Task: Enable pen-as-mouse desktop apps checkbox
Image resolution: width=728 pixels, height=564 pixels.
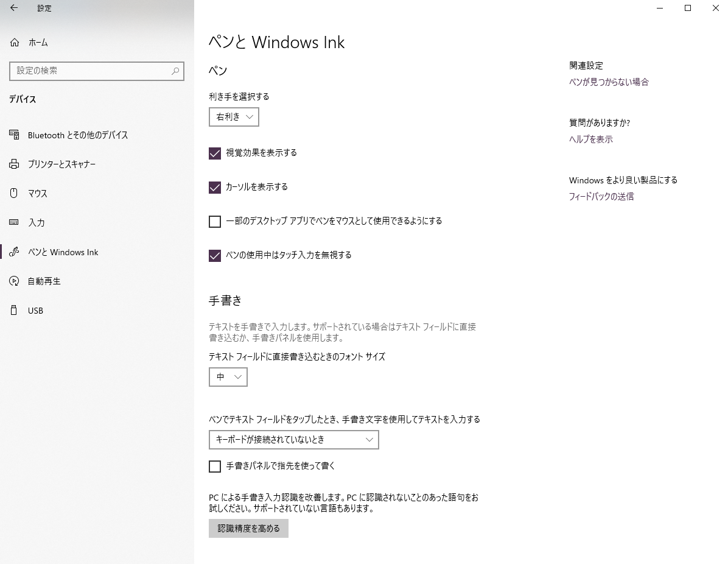Action: [x=214, y=222]
